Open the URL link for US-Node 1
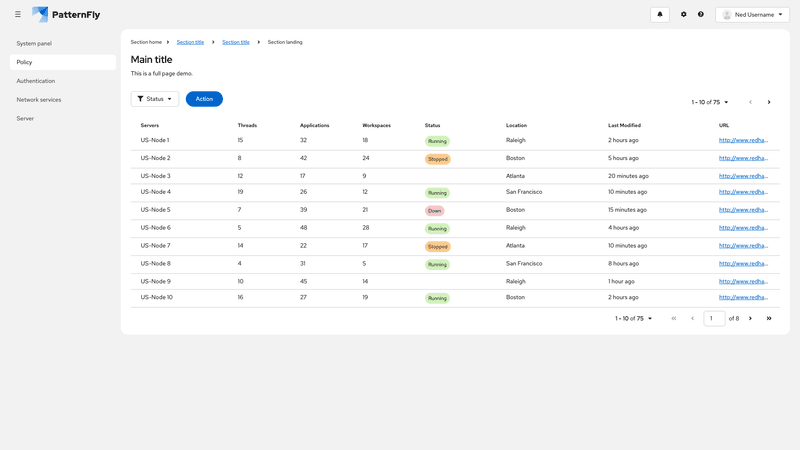800x450 pixels. (x=743, y=140)
